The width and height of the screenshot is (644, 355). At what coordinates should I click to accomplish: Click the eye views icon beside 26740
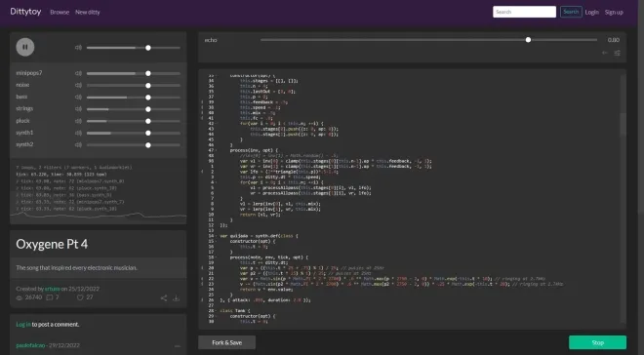pyautogui.click(x=20, y=297)
